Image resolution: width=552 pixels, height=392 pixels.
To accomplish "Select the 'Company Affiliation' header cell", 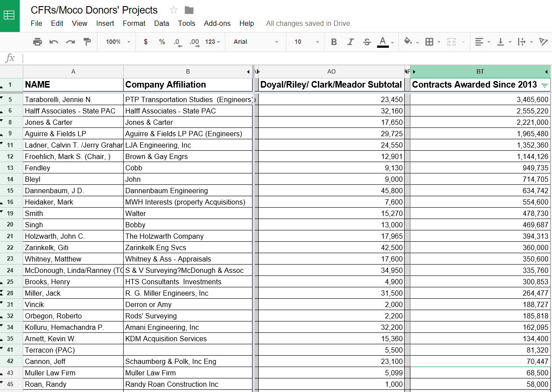I will 188,85.
